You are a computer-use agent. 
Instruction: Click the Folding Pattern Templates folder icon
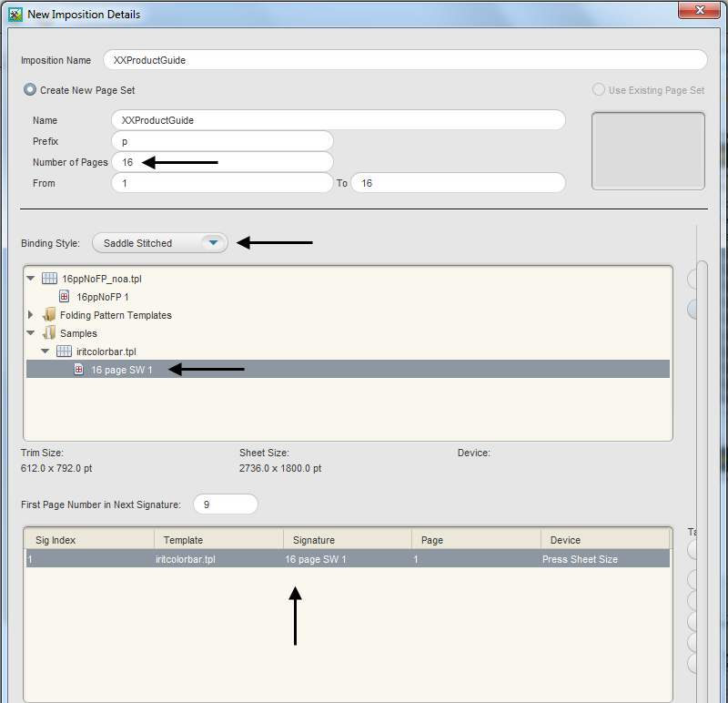tap(49, 315)
